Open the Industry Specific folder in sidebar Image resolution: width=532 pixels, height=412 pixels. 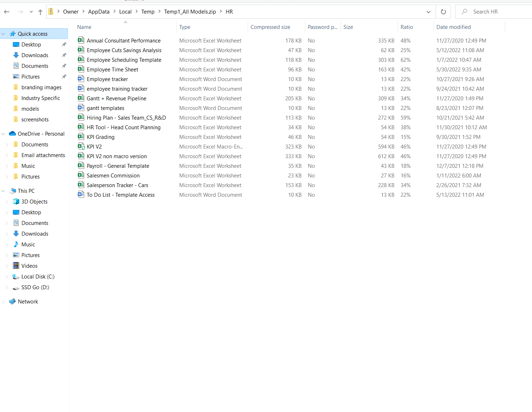(40, 98)
